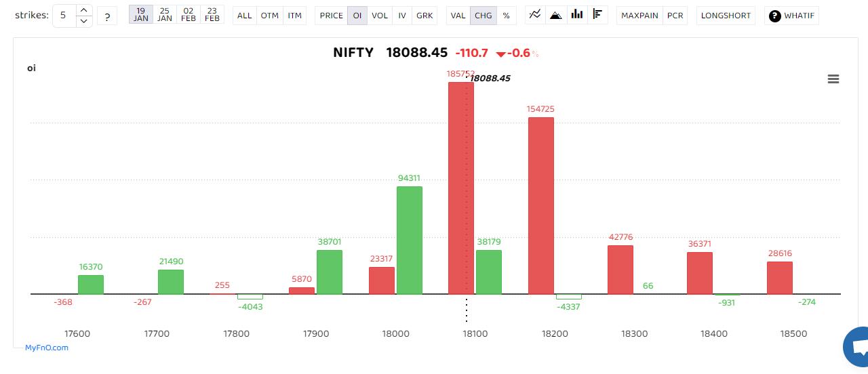This screenshot has height=374, width=868.
Task: Choose the OTM strikes filter
Action: 270,16
